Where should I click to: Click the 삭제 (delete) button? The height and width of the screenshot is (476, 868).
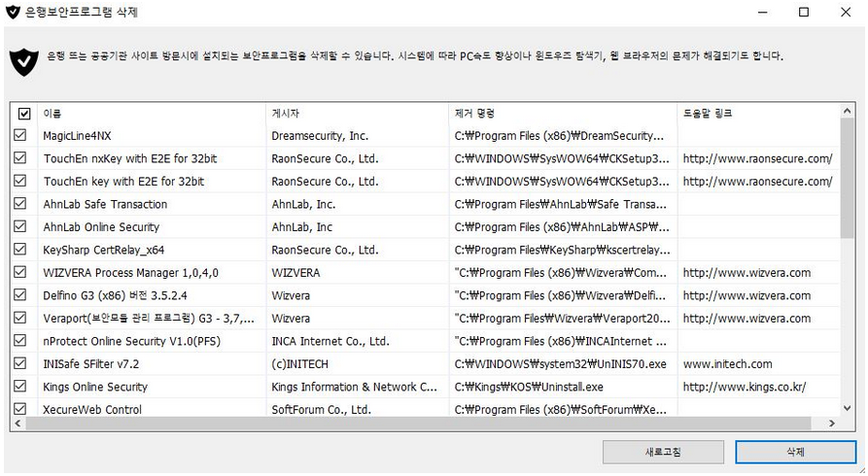coord(795,452)
